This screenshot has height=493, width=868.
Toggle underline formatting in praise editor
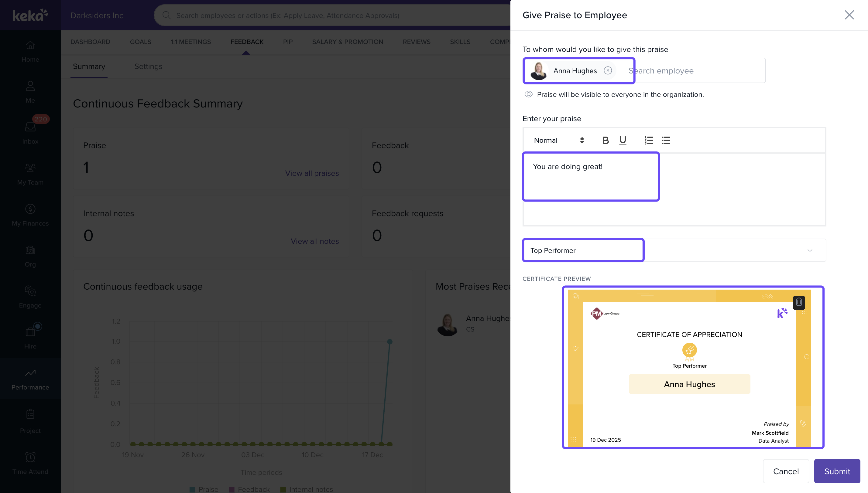coord(623,140)
